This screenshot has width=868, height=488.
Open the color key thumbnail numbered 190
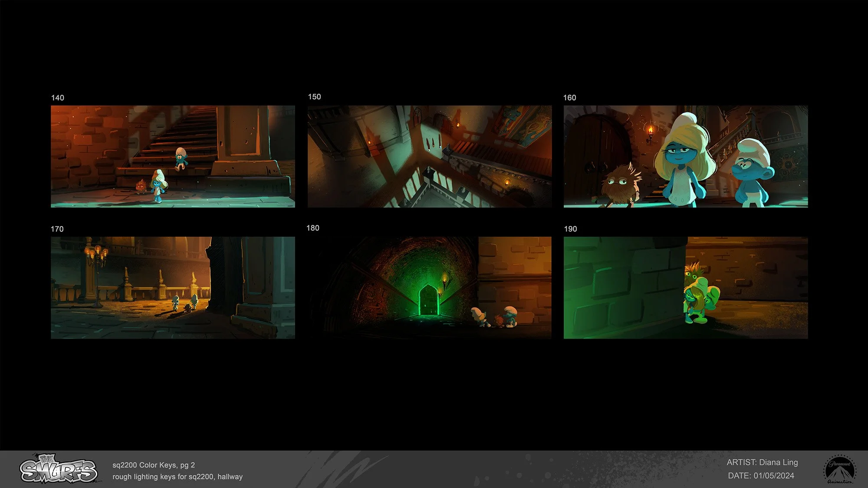pyautogui.click(x=686, y=288)
